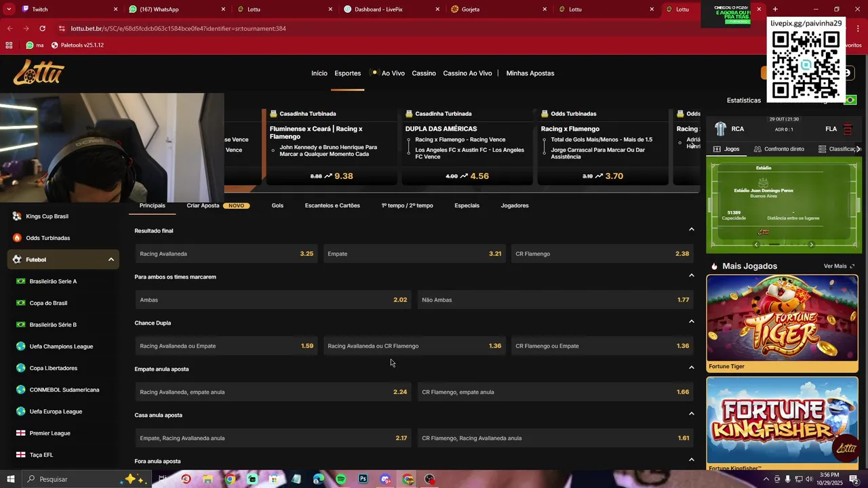Select Fluminense x Ceará boosted odds 9.38
This screenshot has width=868, height=488.
click(332, 176)
